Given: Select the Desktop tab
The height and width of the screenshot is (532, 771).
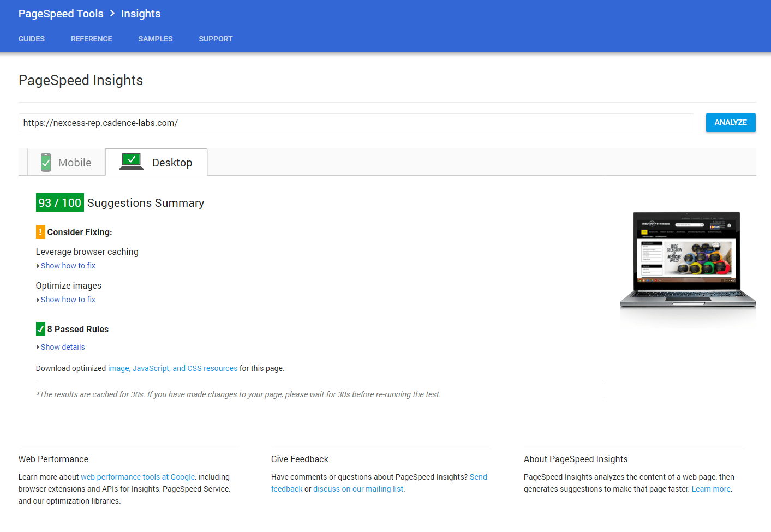Looking at the screenshot, I should [156, 163].
